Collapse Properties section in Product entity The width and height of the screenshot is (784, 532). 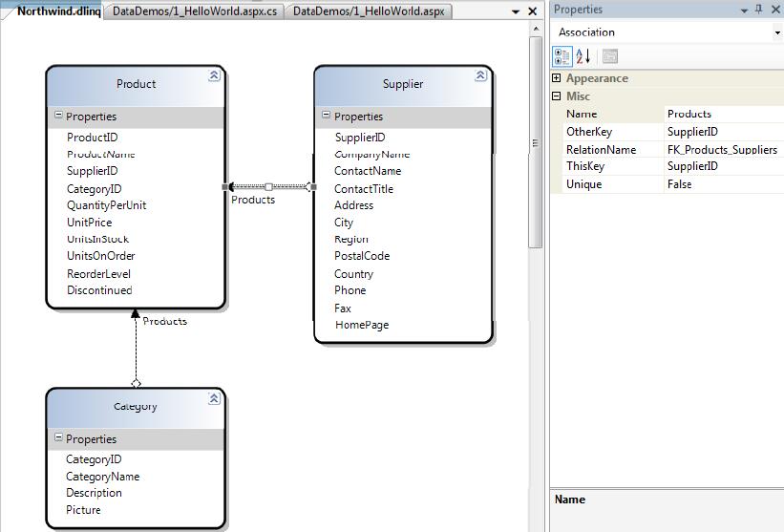click(x=58, y=115)
